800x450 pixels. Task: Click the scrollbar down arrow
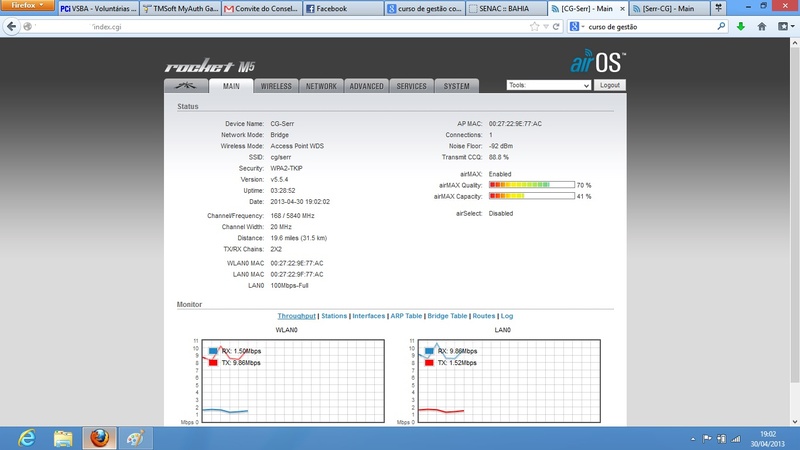point(794,421)
